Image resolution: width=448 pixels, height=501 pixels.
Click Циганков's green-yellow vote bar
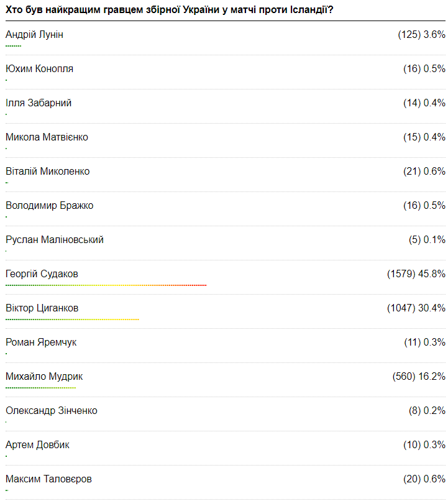point(72,319)
